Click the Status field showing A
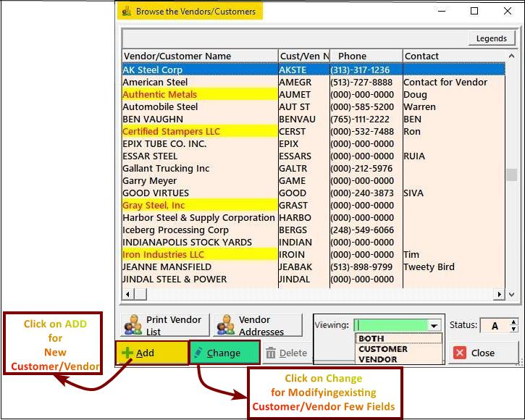Screen dimensions: 525x420 point(495,326)
